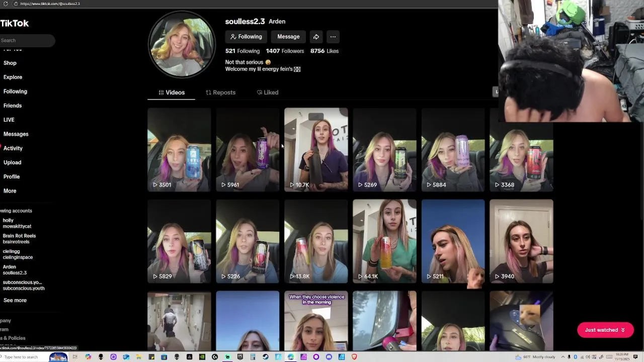The image size is (644, 362).
Task: Switch to the Videos tab
Action: 172,93
